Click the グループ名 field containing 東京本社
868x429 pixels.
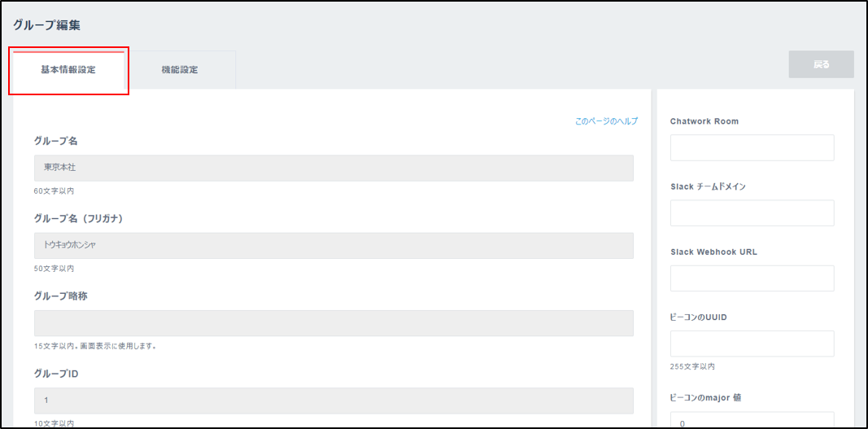pos(334,169)
